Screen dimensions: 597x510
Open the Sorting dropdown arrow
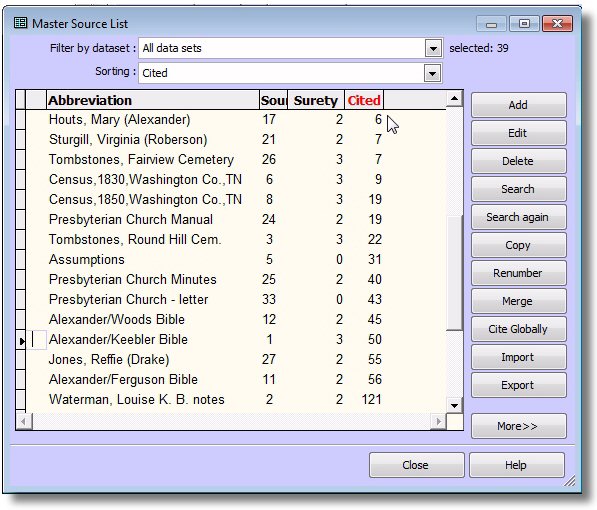[x=432, y=73]
